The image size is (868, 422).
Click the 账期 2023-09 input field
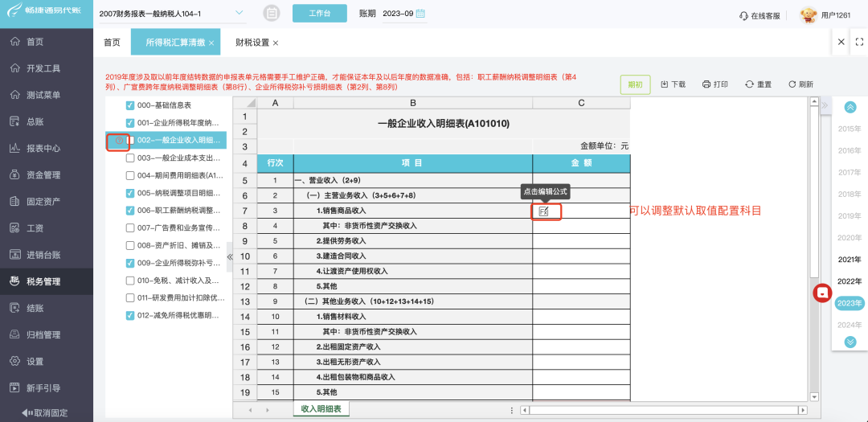pyautogui.click(x=404, y=14)
